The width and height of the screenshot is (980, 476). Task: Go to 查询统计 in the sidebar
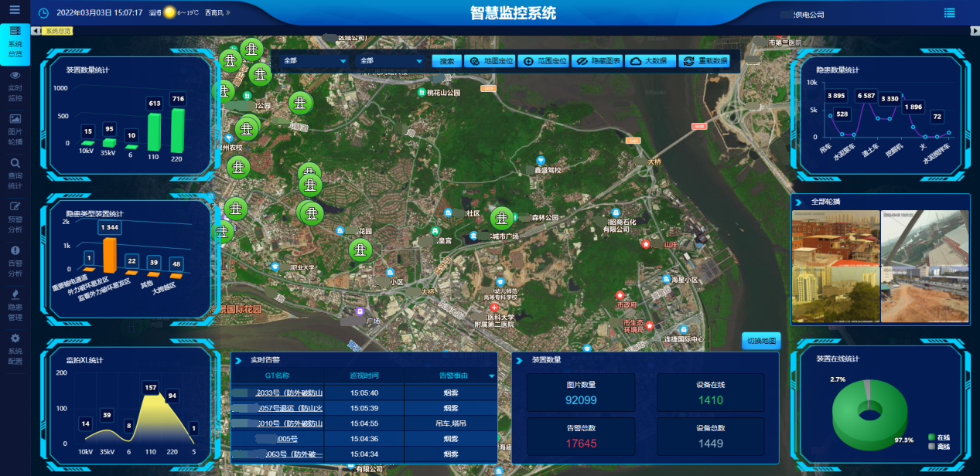[x=15, y=174]
